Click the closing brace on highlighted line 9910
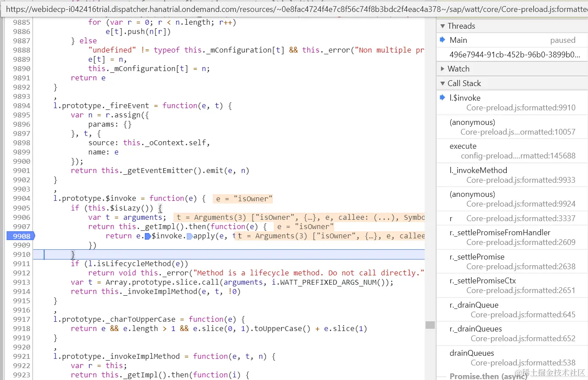The width and height of the screenshot is (588, 380). [x=73, y=254]
